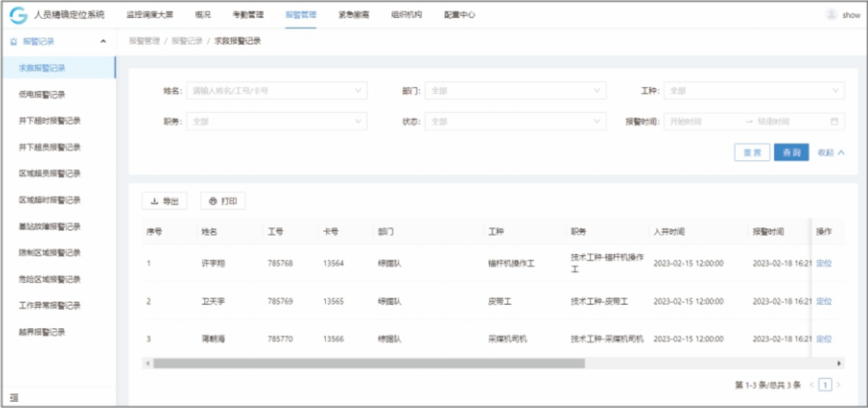Open the 监控调度大屏 tab
This screenshot has height=408, width=868.
point(151,15)
